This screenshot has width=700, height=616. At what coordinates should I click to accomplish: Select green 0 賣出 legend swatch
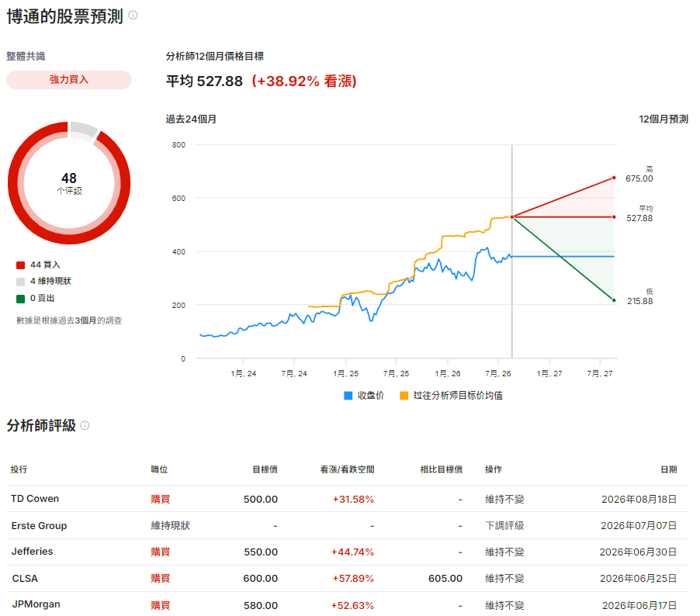[20, 299]
